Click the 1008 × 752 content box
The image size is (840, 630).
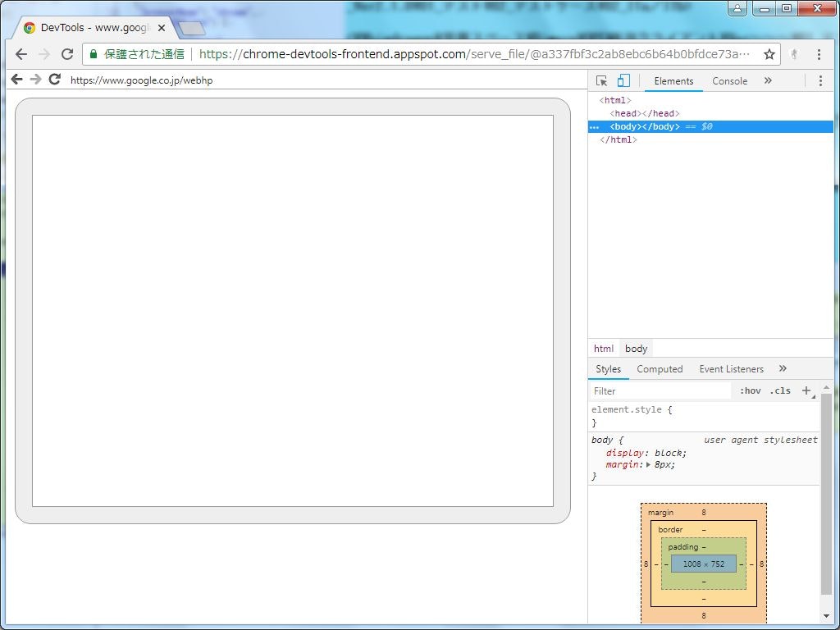703,564
